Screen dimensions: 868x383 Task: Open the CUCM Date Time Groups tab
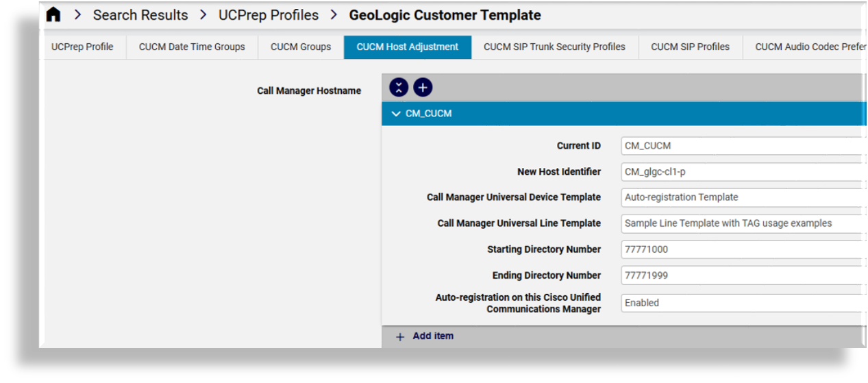coord(192,47)
